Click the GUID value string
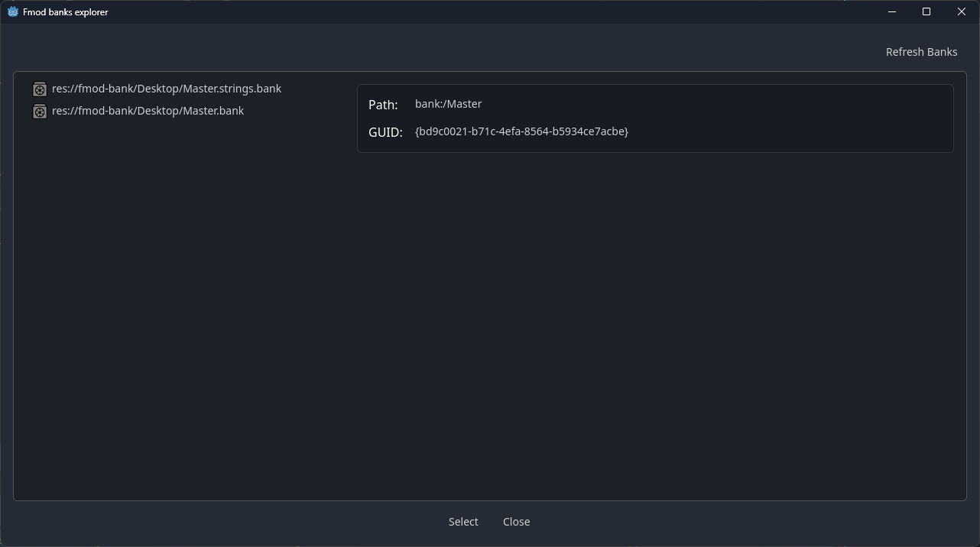980x547 pixels. [521, 131]
